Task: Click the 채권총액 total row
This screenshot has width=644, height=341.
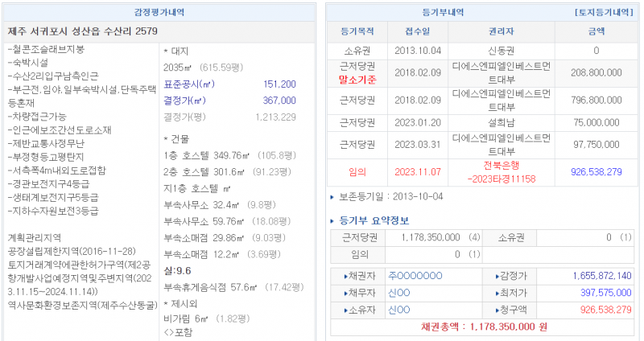Action: 484,328
